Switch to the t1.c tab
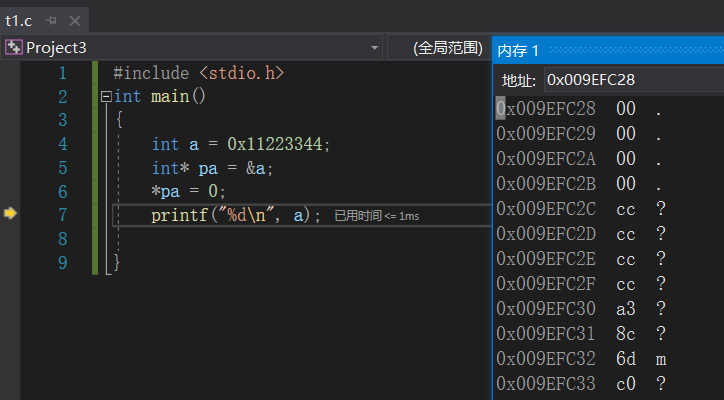Screen dimensions: 724x400 (20, 21)
